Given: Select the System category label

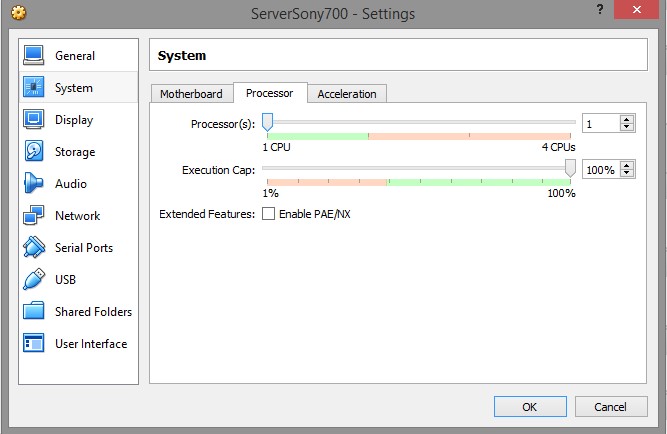Looking at the screenshot, I should point(74,88).
